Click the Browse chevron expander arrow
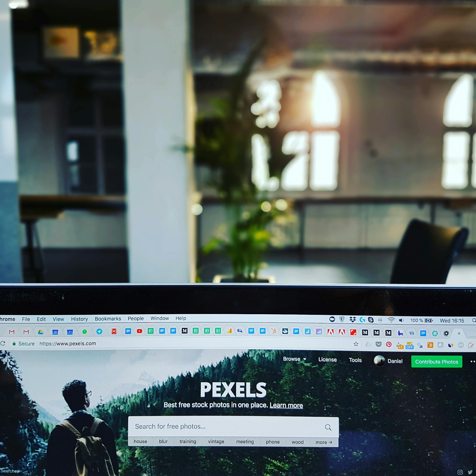This screenshot has height=476, width=476. pyautogui.click(x=302, y=361)
